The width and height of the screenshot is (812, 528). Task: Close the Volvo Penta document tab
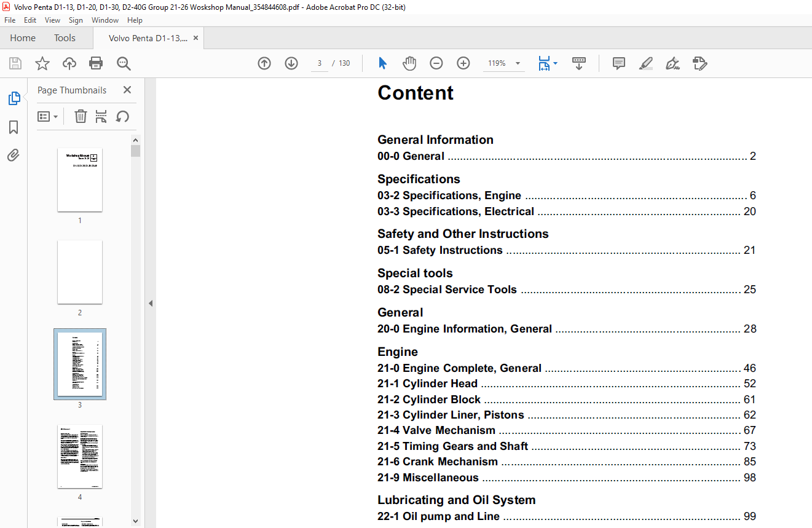coord(195,38)
